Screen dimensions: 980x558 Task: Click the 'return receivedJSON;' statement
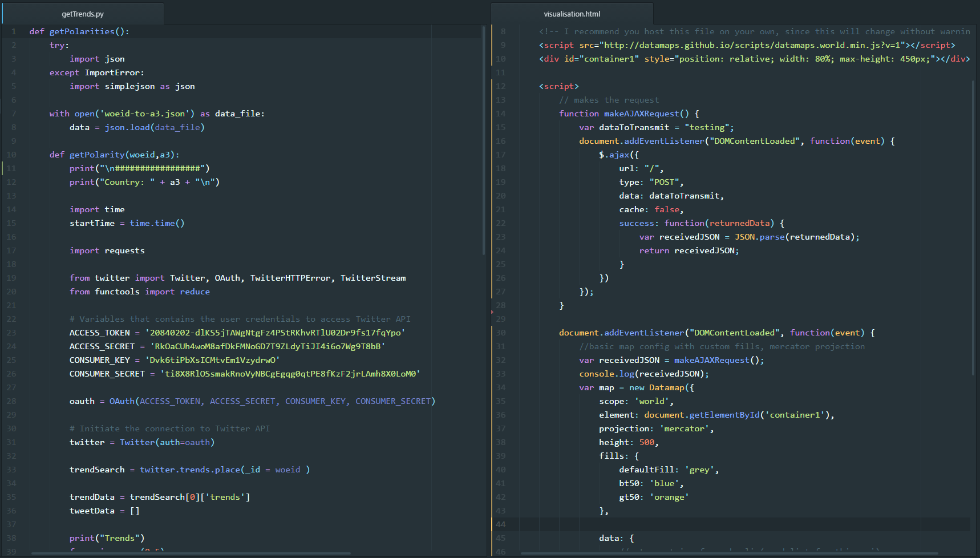click(689, 250)
